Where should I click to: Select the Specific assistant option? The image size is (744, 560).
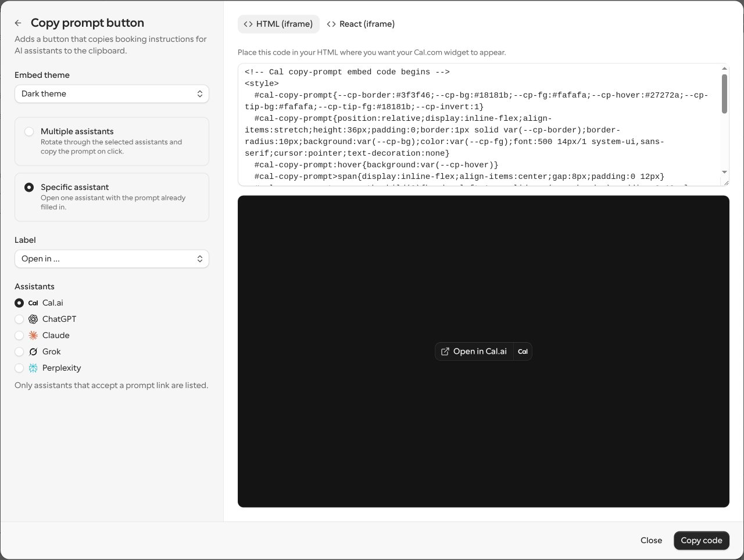pos(112,197)
